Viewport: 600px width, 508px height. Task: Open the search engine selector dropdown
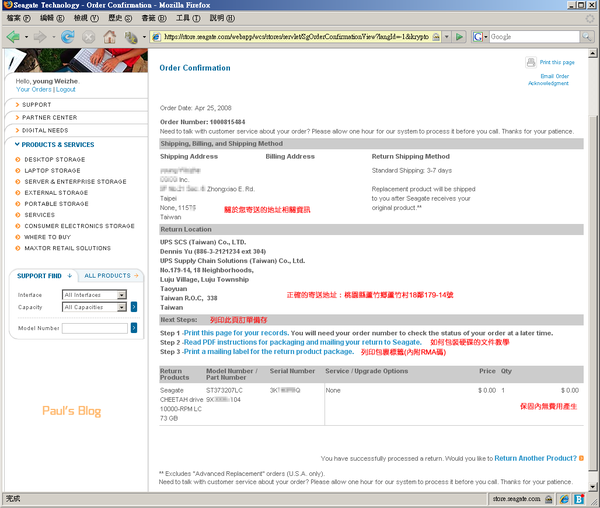coord(486,37)
